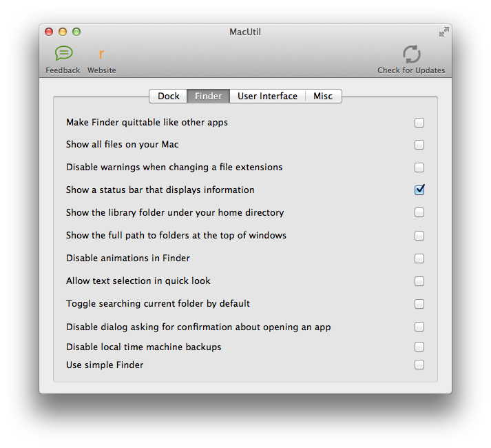Tick Disable animations in Finder
The height and width of the screenshot is (448, 491).
(x=419, y=258)
